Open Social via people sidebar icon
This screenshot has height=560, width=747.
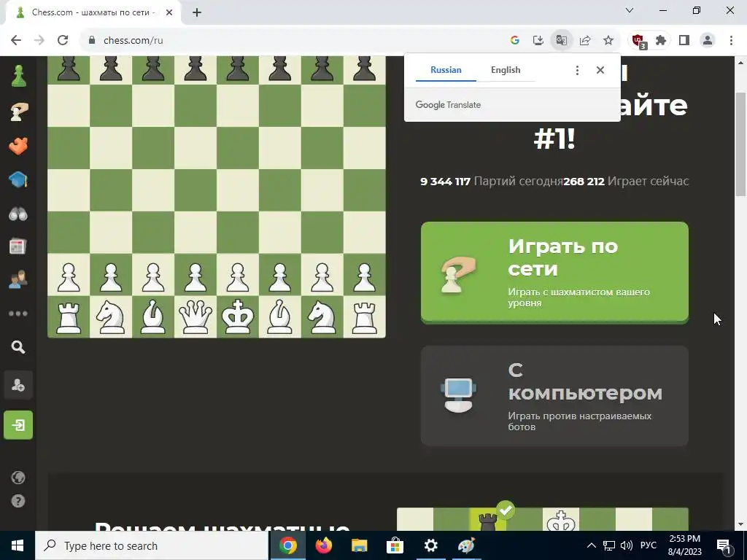click(x=18, y=279)
